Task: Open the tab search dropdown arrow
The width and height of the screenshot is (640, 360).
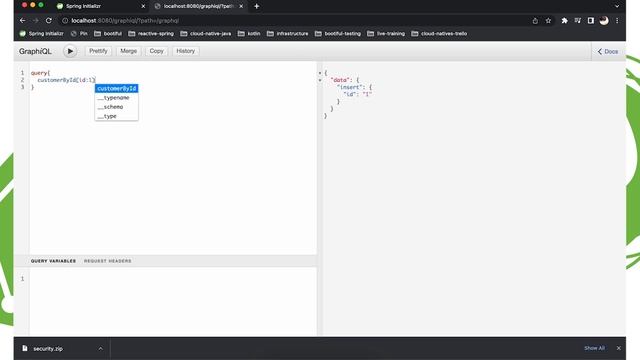Action: 617,6
